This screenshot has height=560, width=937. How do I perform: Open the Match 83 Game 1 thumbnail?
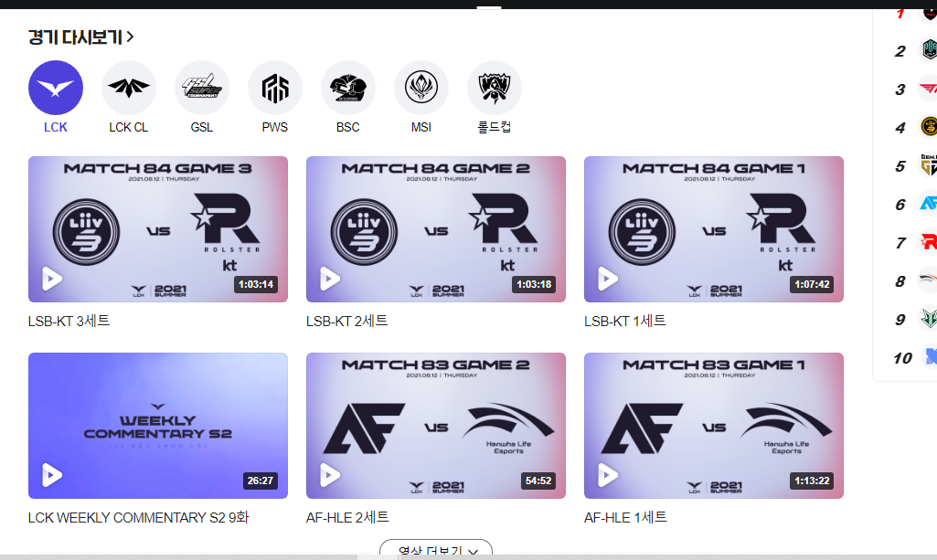pos(714,426)
